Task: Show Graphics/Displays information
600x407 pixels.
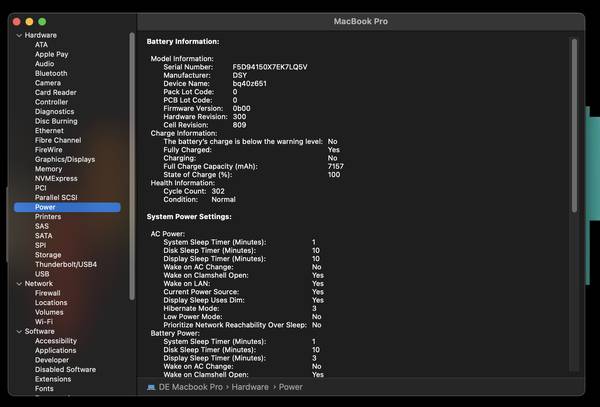Action: pos(65,160)
